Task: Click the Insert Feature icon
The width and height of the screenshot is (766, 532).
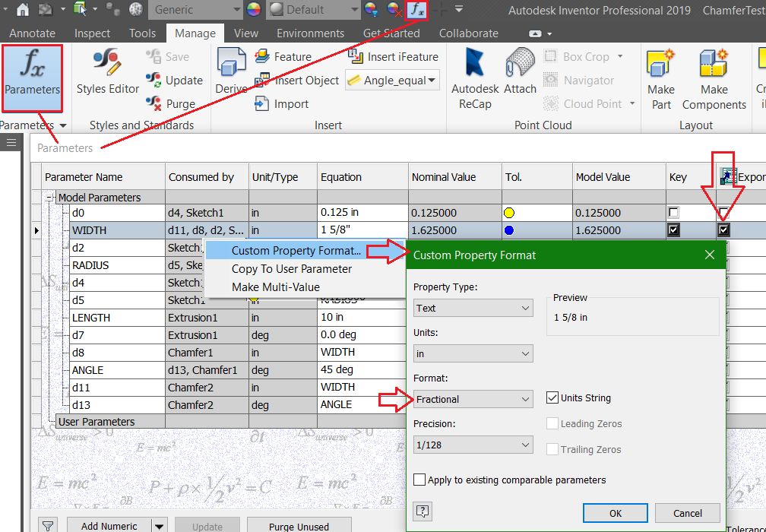Action: tap(262, 56)
